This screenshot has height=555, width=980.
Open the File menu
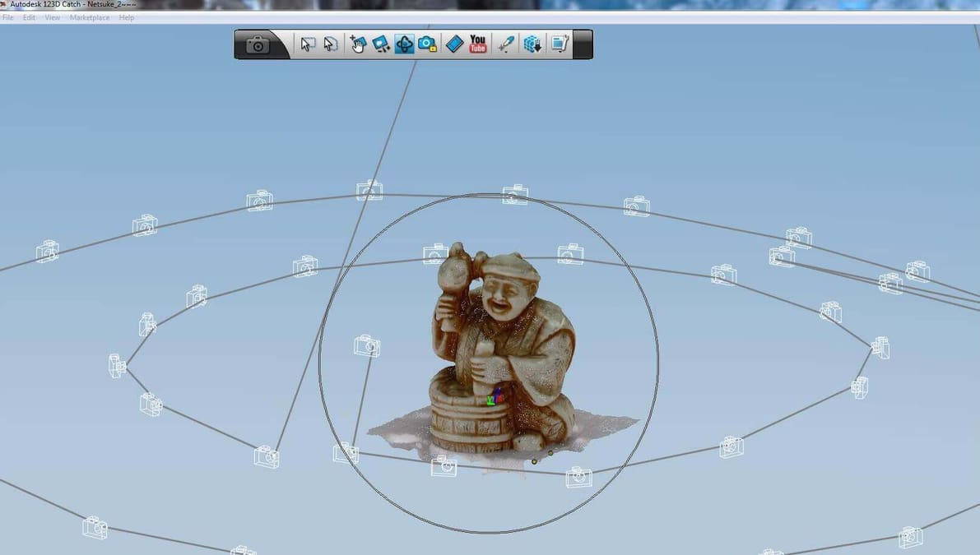point(7,17)
